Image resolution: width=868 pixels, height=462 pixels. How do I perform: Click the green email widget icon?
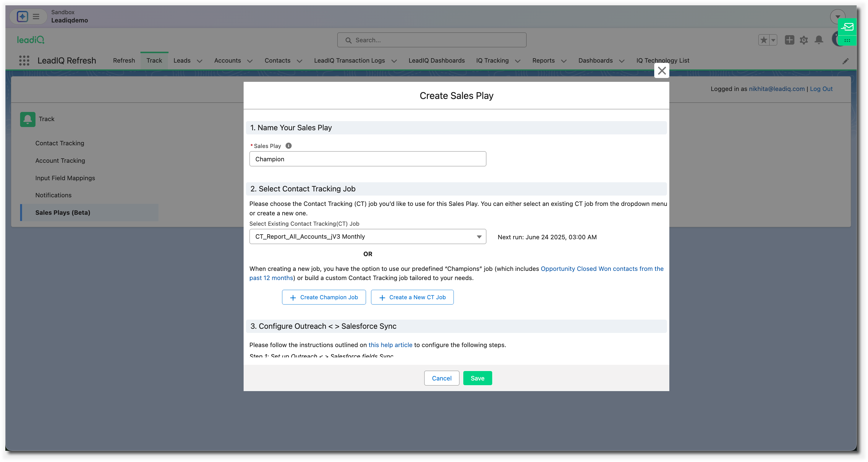[x=847, y=27]
